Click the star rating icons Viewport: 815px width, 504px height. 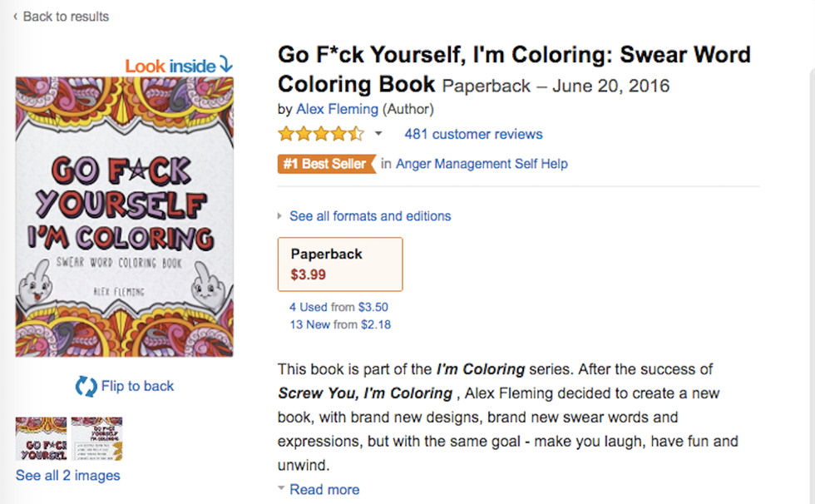[320, 134]
